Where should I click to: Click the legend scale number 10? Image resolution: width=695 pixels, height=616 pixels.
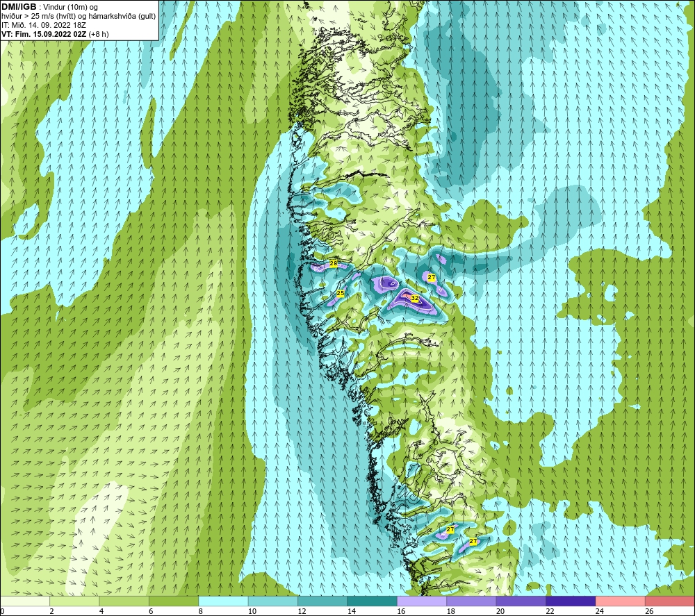(x=252, y=611)
